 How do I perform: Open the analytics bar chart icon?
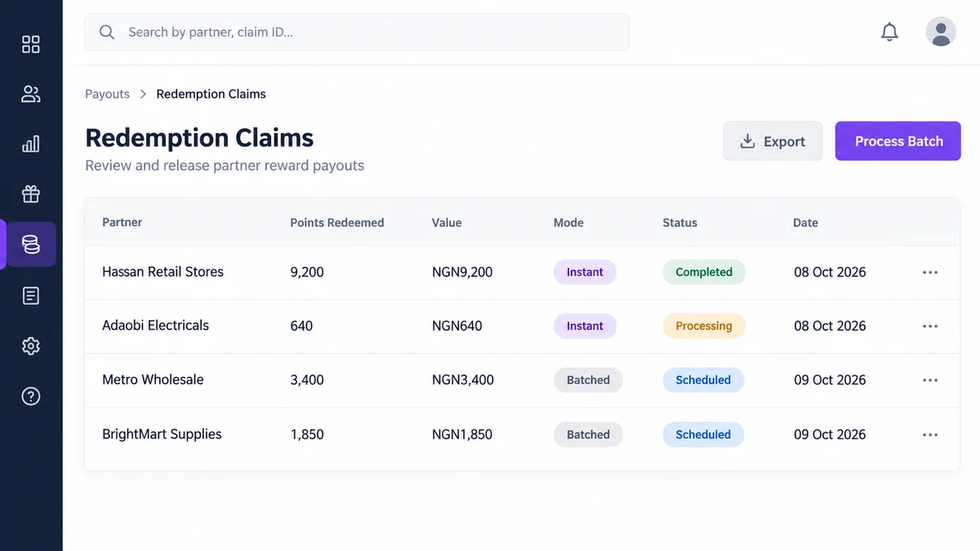31,144
